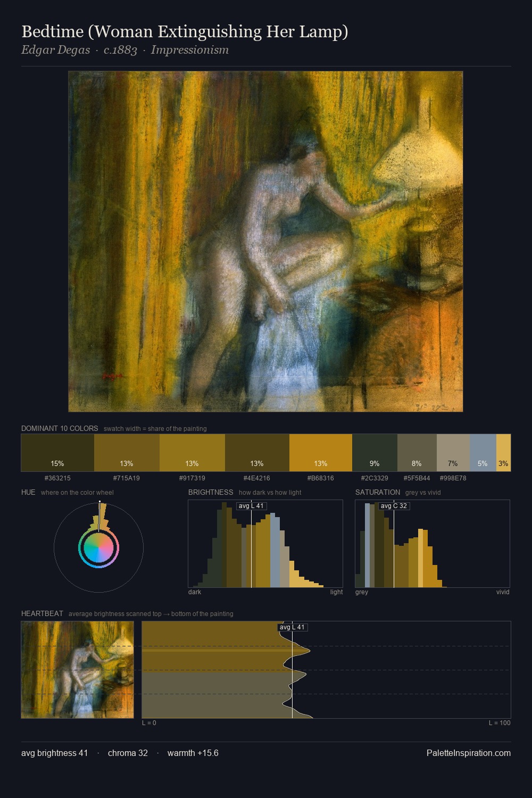Click the 'HEARTBEAT' section heading
The image size is (532, 798).
pos(42,613)
